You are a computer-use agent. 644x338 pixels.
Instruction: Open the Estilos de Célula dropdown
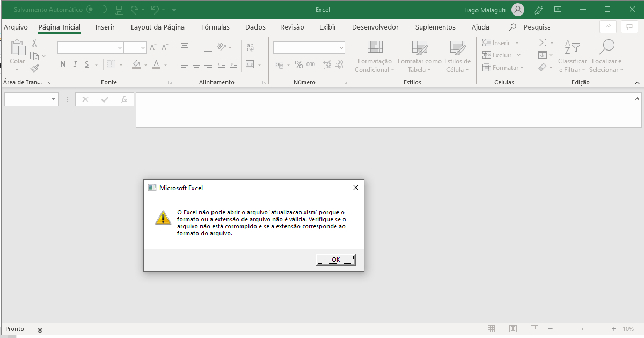[457, 57]
